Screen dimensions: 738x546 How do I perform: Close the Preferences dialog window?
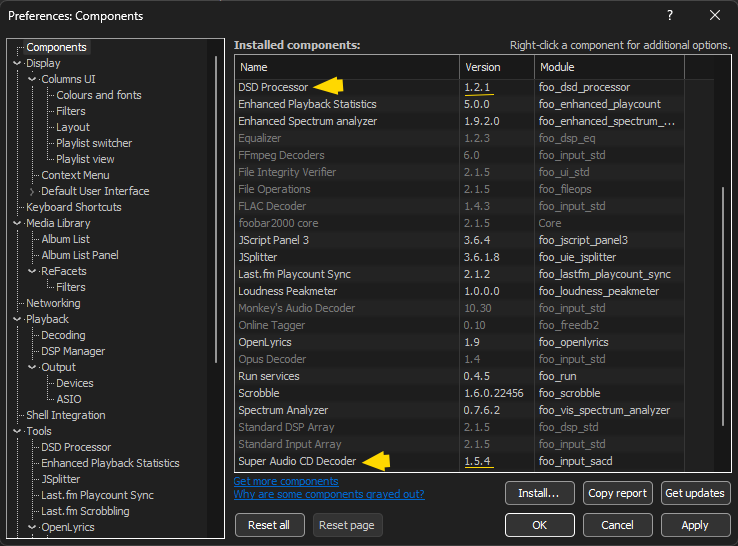714,16
